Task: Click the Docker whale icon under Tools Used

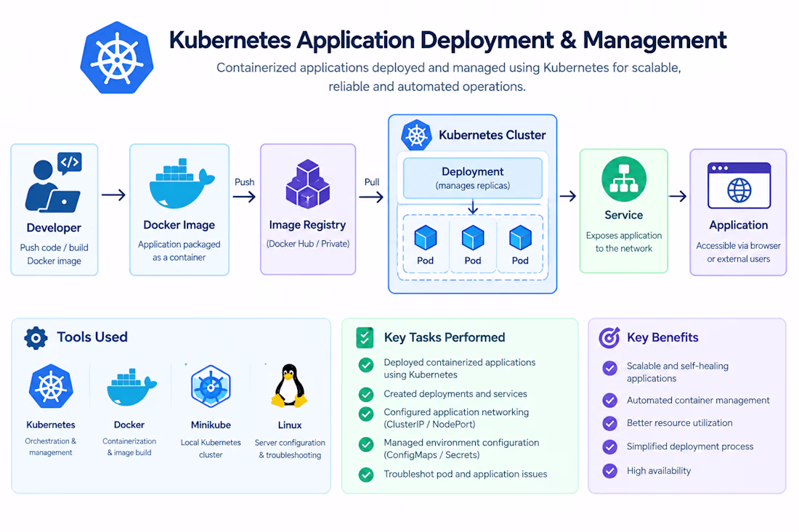Action: click(131, 387)
